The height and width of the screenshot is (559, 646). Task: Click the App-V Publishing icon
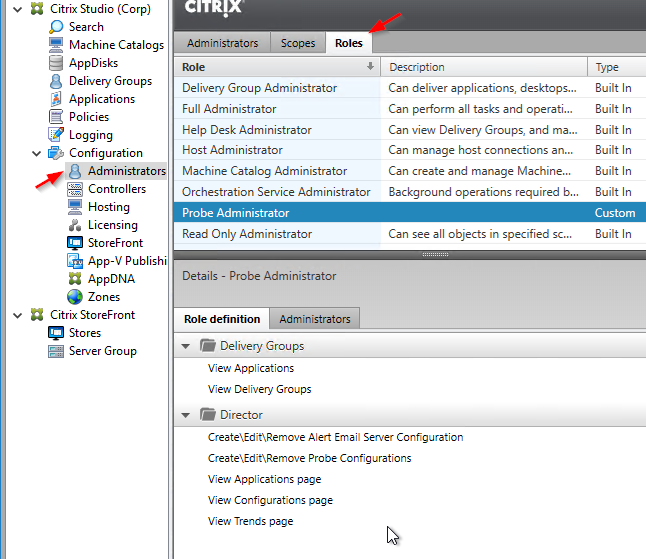(75, 261)
